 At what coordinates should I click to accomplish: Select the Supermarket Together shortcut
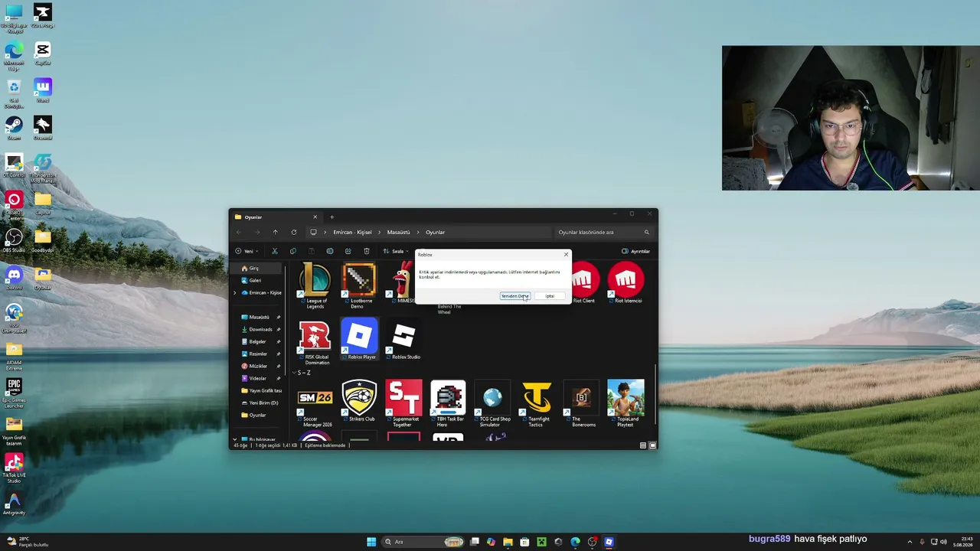403,403
